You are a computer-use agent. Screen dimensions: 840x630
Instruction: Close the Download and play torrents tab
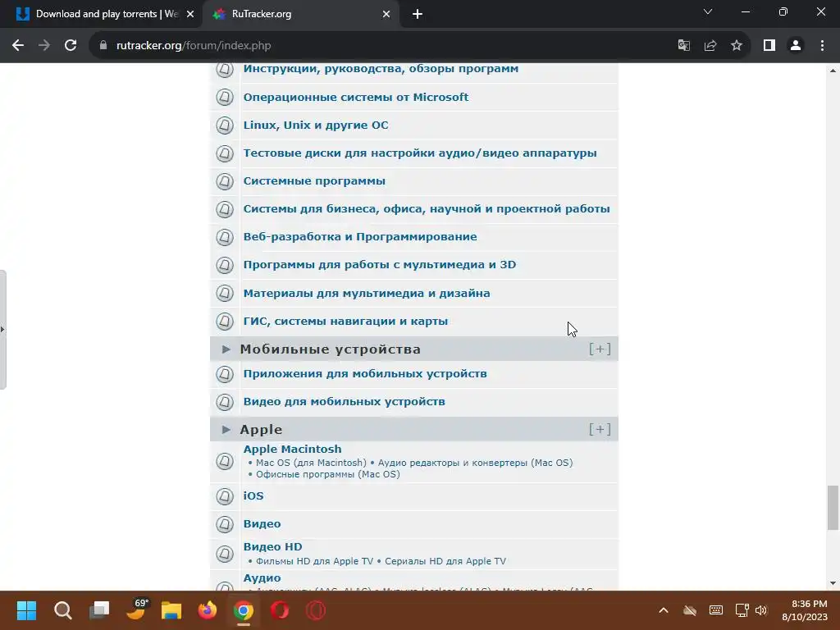point(190,15)
